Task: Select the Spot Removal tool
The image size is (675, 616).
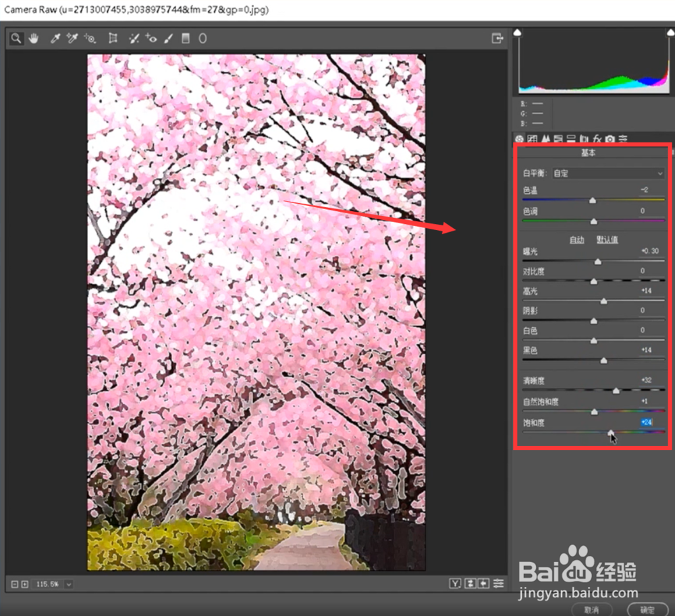Action: coord(134,38)
